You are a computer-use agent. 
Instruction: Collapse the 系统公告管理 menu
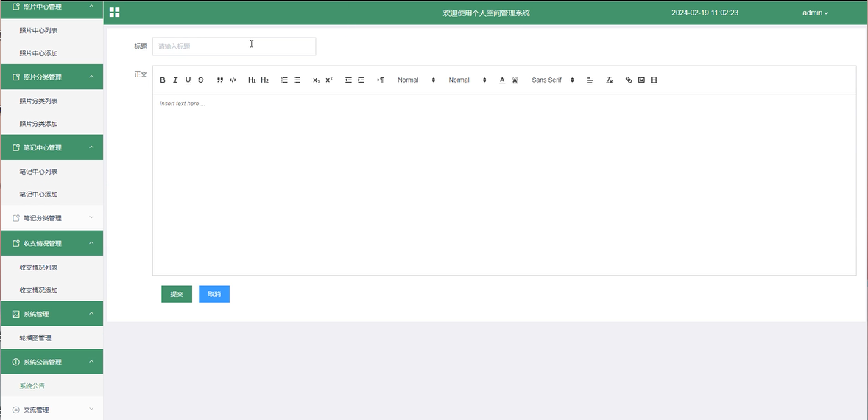[52, 362]
